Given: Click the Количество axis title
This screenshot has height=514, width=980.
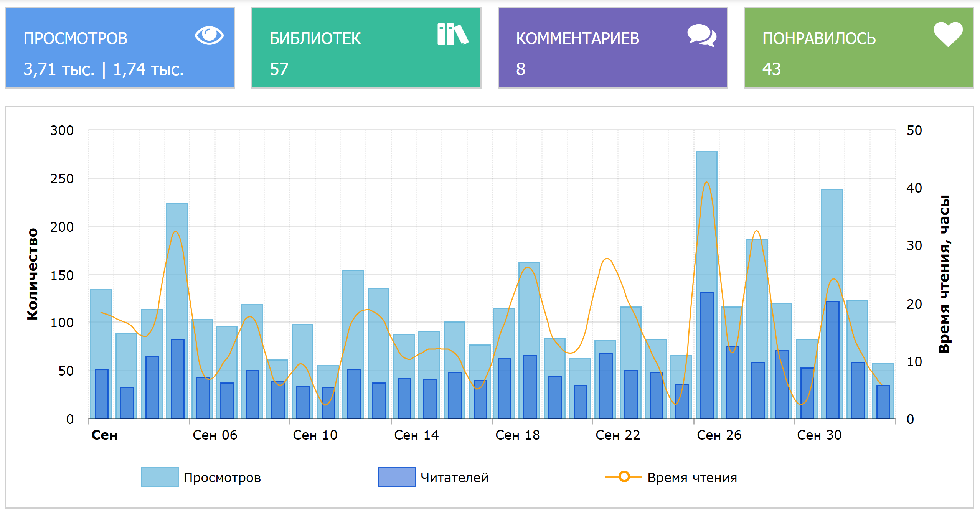Looking at the screenshot, I should 33,274.
